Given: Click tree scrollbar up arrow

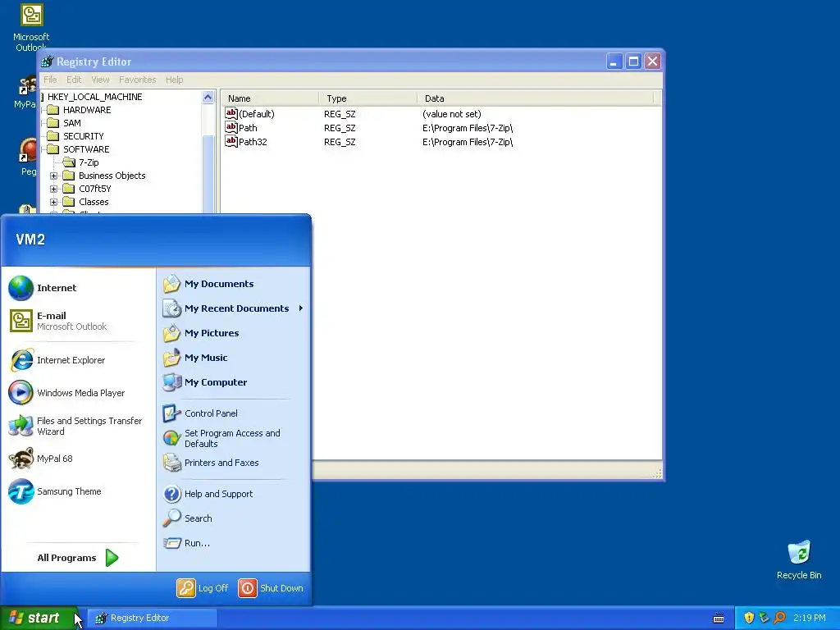Looking at the screenshot, I should pos(208,98).
